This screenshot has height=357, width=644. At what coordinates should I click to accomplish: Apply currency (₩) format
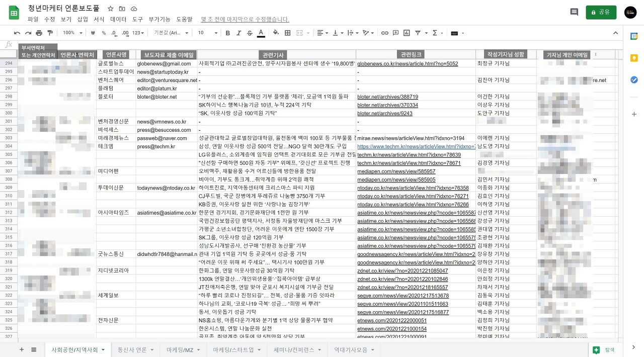(x=93, y=33)
